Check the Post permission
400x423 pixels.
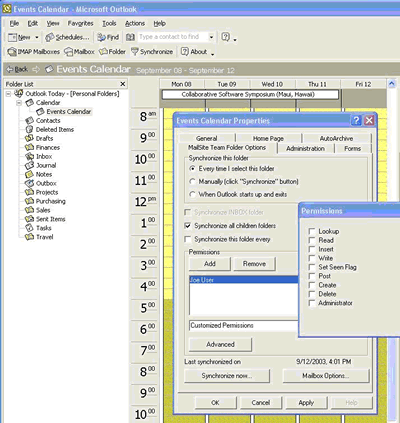(x=312, y=276)
